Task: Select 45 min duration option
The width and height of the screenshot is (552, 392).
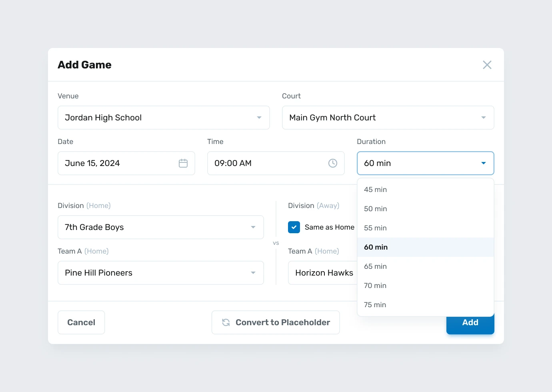Action: coord(375,190)
